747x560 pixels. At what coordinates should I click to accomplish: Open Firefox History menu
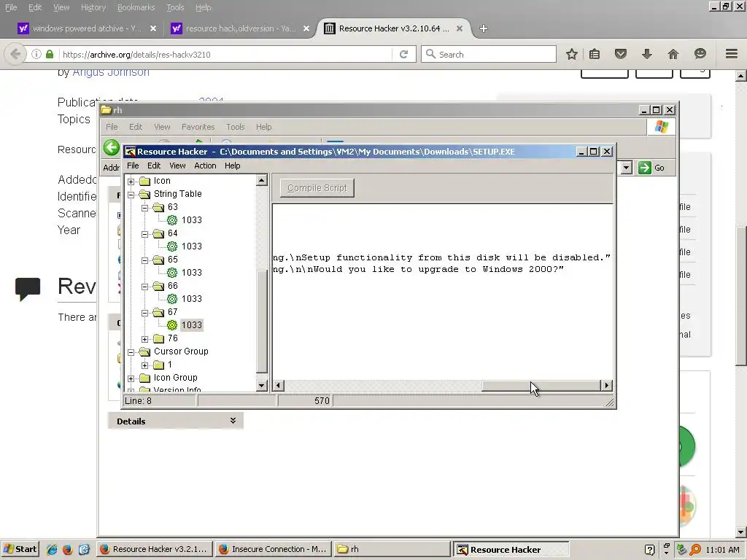click(x=93, y=7)
